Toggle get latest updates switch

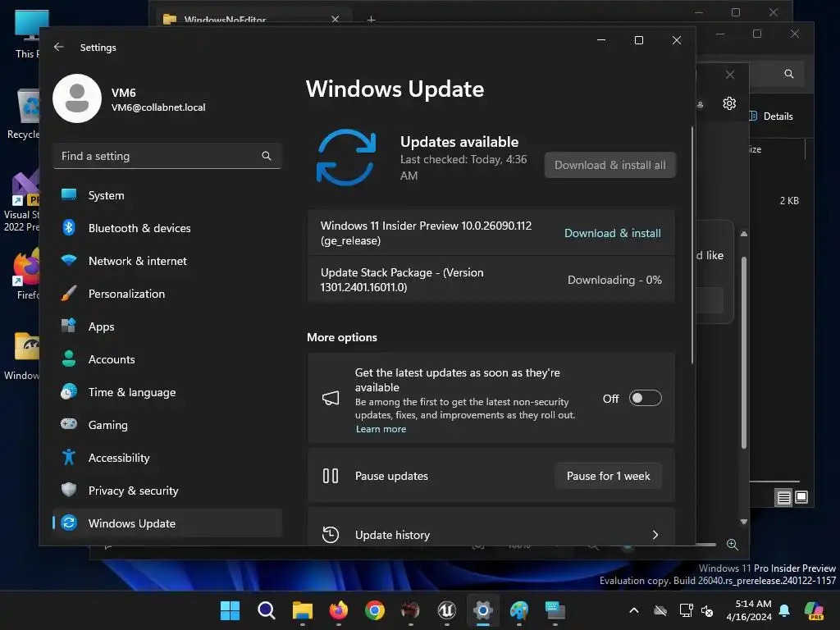point(645,398)
